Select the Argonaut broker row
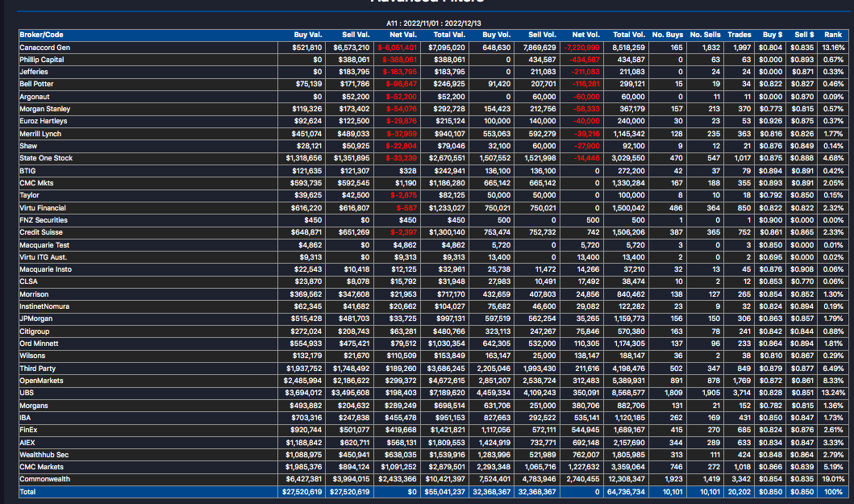The image size is (854, 504). tap(434, 97)
